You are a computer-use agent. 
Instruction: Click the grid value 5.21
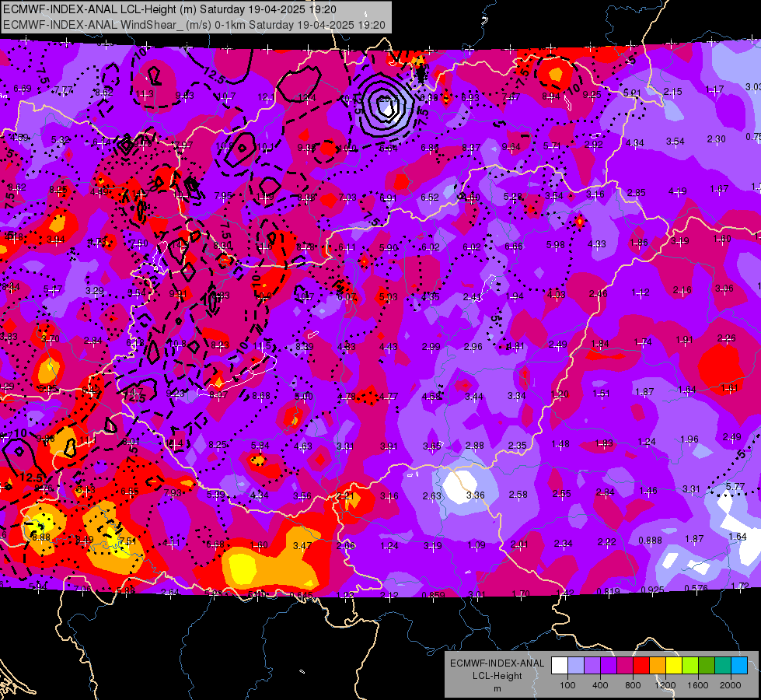[632, 93]
